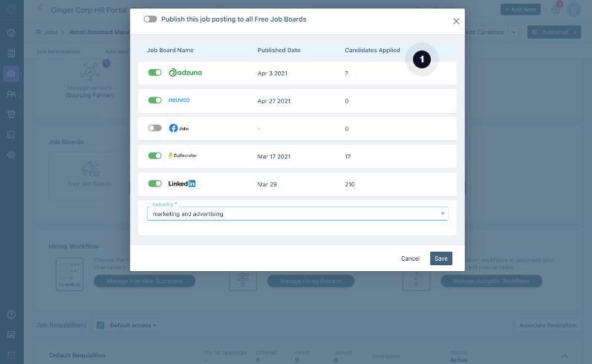
Task: Open the alarm clock icon in sidebar
Action: coord(11,114)
